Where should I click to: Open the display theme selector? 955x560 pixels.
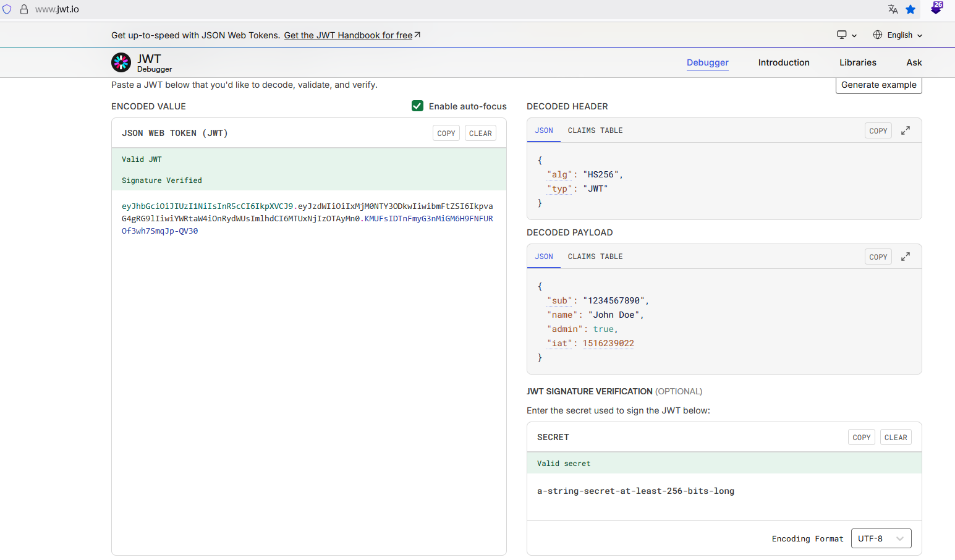847,35
